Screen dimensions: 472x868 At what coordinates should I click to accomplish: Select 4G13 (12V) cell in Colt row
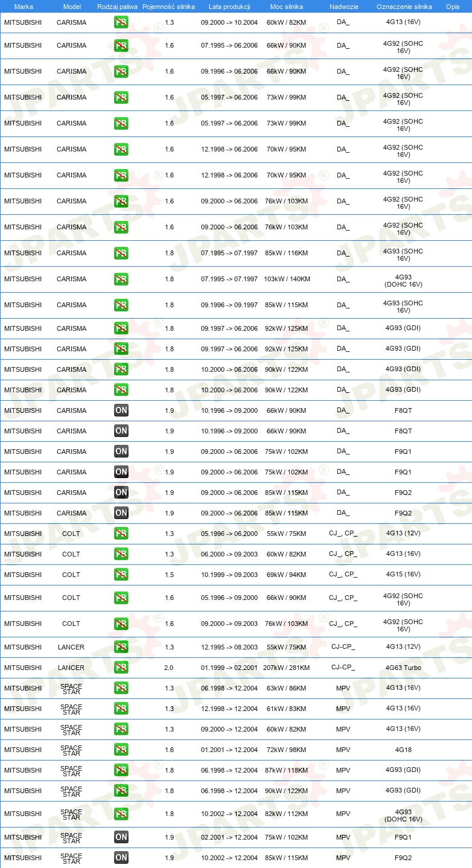[x=403, y=534]
